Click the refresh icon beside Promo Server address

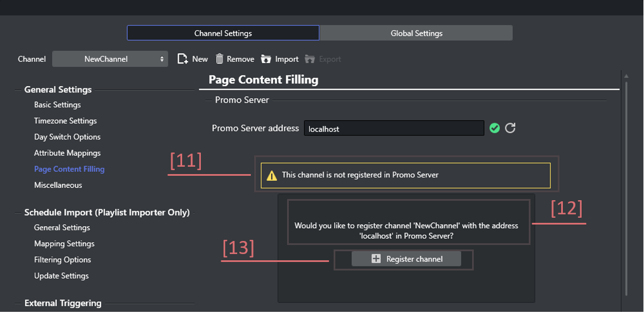510,128
